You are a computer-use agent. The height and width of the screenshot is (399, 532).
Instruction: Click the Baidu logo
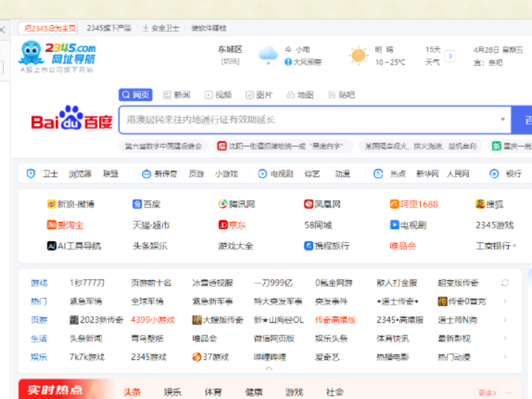tap(71, 118)
